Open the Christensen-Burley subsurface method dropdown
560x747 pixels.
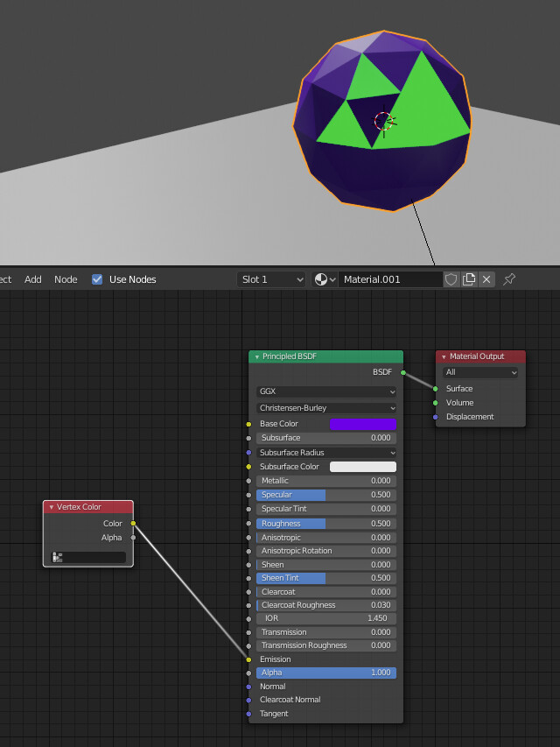326,408
